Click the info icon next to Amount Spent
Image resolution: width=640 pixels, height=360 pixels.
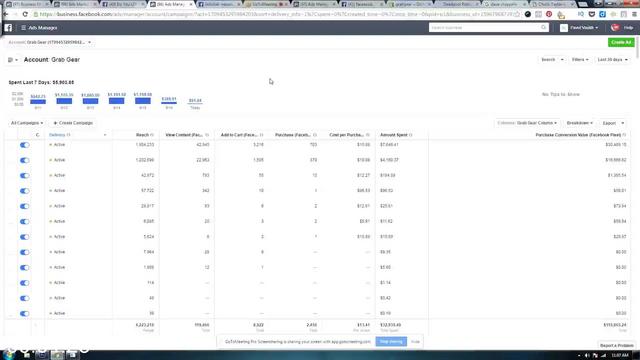pyautogui.click(x=411, y=135)
